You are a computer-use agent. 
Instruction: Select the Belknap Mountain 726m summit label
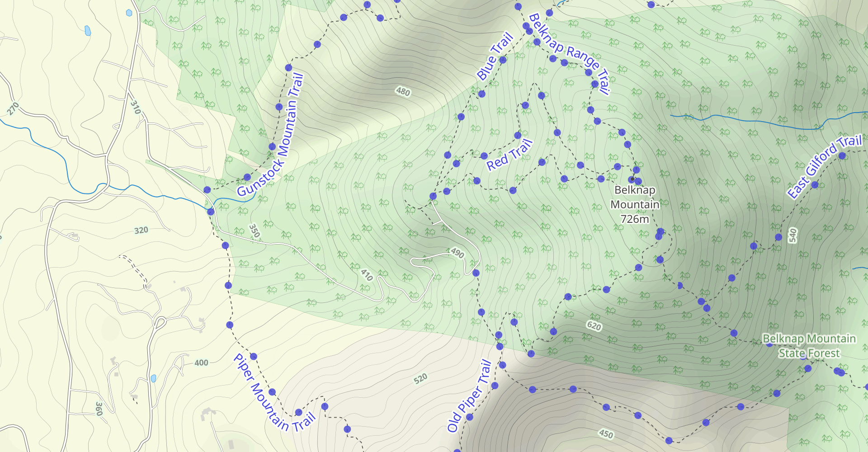click(635, 205)
